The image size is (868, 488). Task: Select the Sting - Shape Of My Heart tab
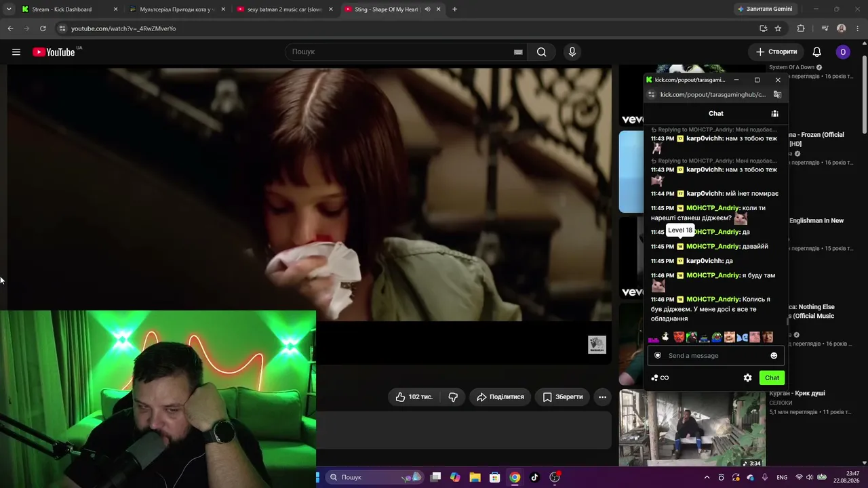point(391,9)
